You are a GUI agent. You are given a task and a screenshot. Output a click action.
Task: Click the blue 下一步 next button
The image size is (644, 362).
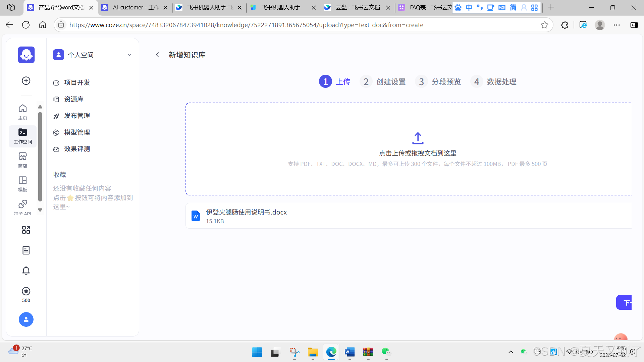tap(624, 302)
